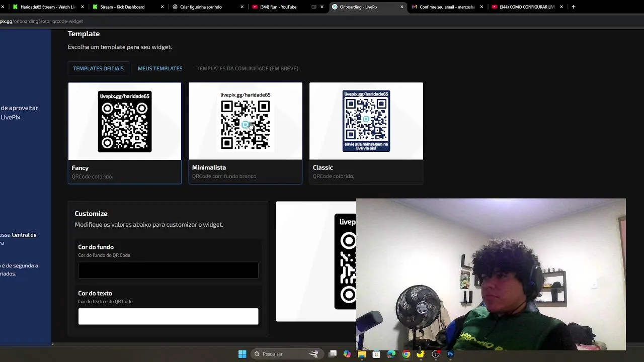
Task: Open Task View from the taskbar
Action: (x=333, y=354)
